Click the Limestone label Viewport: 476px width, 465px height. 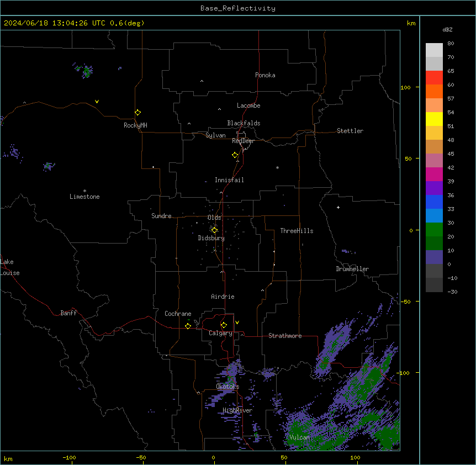coord(84,197)
